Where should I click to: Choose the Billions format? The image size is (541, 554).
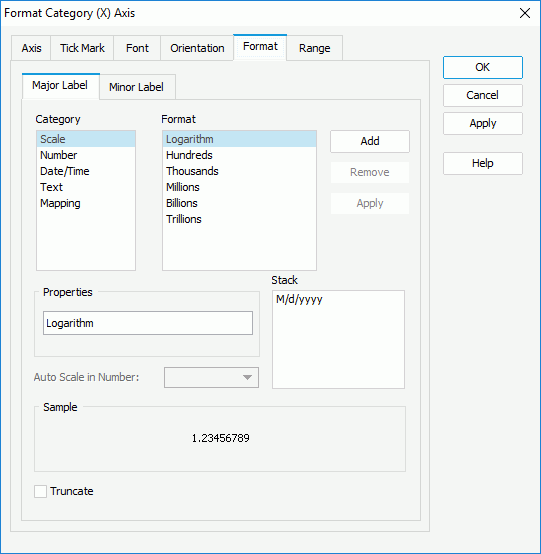(x=239, y=204)
